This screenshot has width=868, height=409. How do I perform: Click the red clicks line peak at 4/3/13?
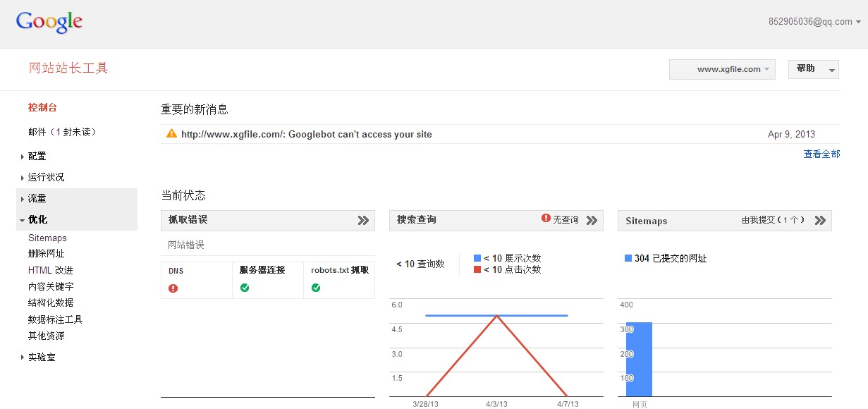[497, 317]
